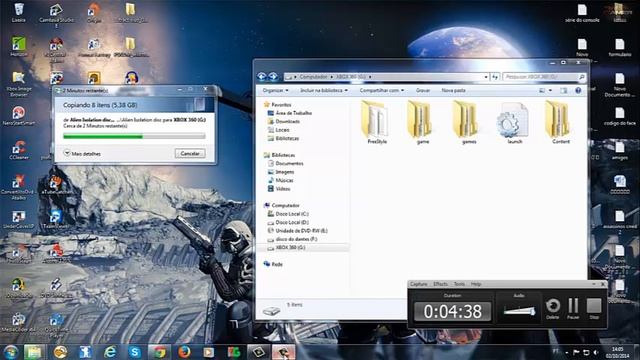Launch Skype from the taskbar
640x360 pixels.
coord(134,352)
